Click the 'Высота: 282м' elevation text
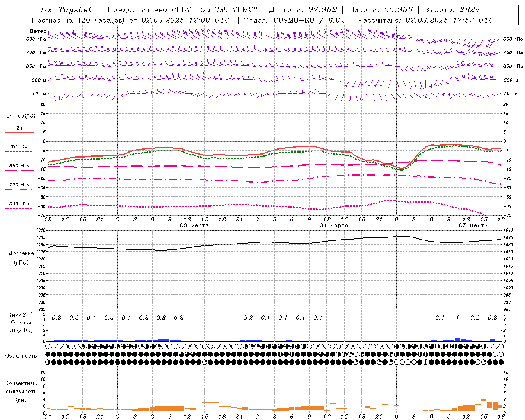Viewport: 525px width, 420px height. 452,10
